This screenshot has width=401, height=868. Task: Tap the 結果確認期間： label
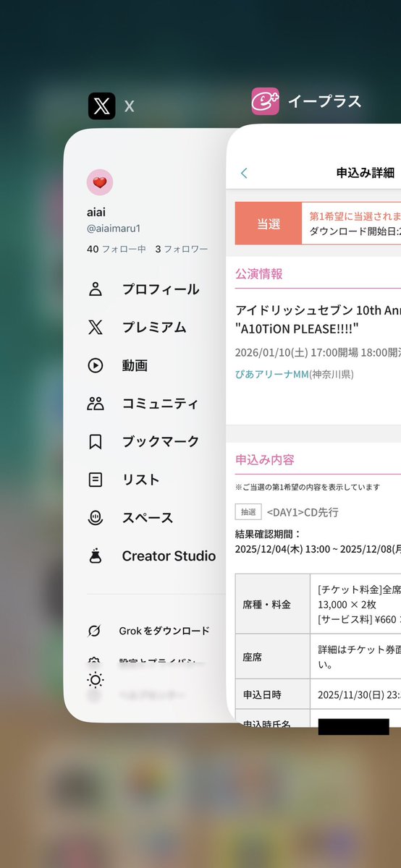click(x=268, y=534)
